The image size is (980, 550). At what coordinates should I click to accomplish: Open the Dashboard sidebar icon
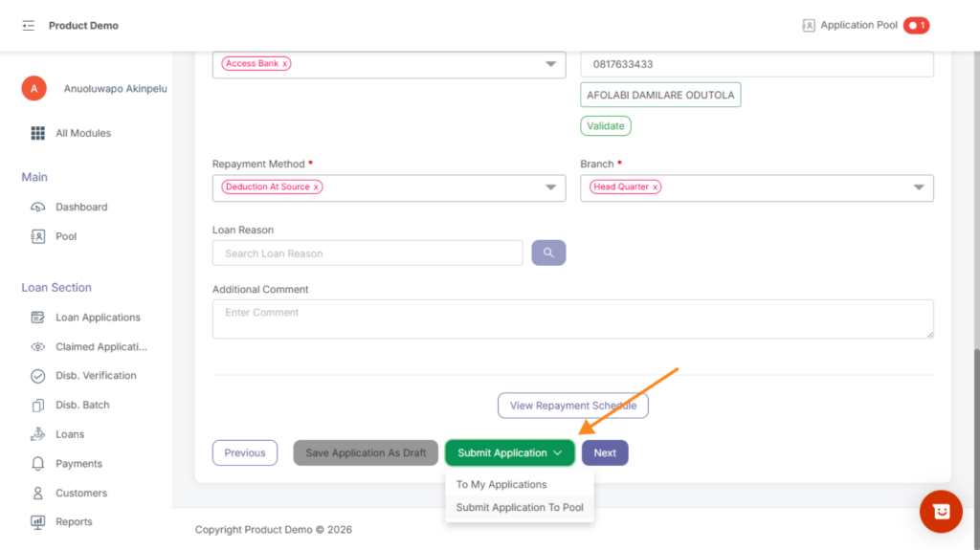[x=38, y=207]
